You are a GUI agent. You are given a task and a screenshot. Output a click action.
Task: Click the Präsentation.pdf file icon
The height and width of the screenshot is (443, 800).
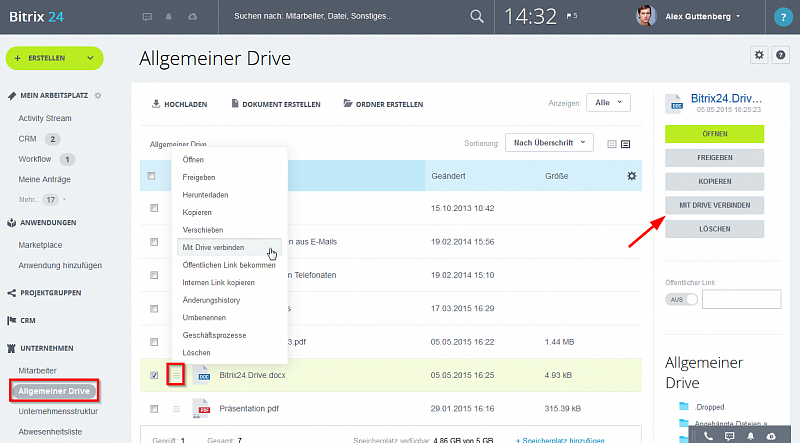coord(202,408)
